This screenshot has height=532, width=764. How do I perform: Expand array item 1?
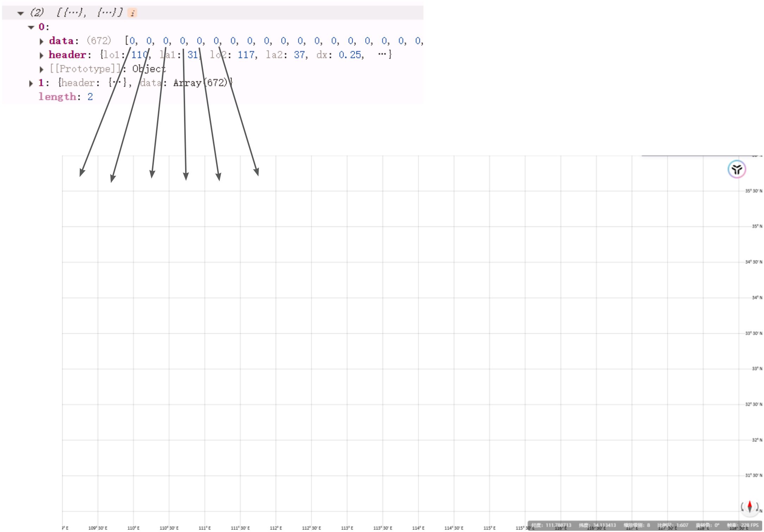[x=31, y=83]
